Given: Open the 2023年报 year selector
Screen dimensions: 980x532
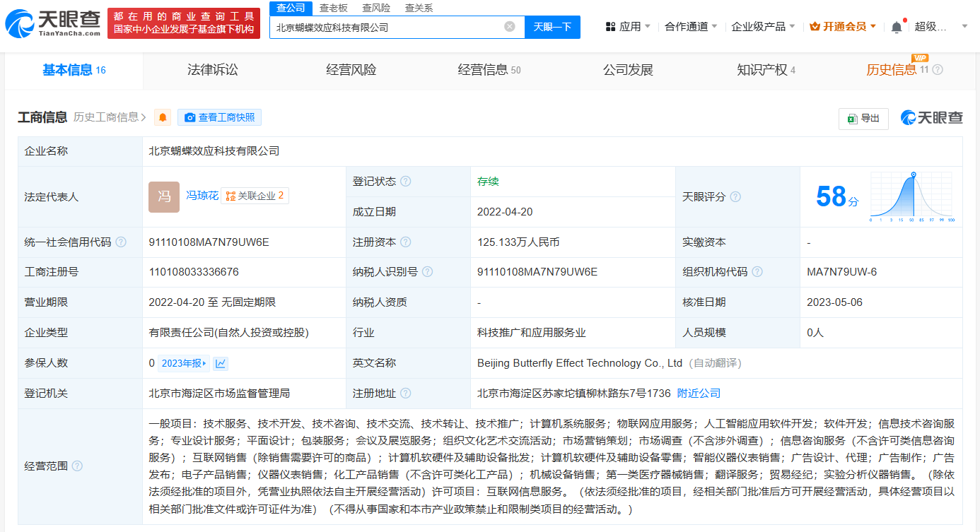Looking at the screenshot, I should click(x=185, y=363).
